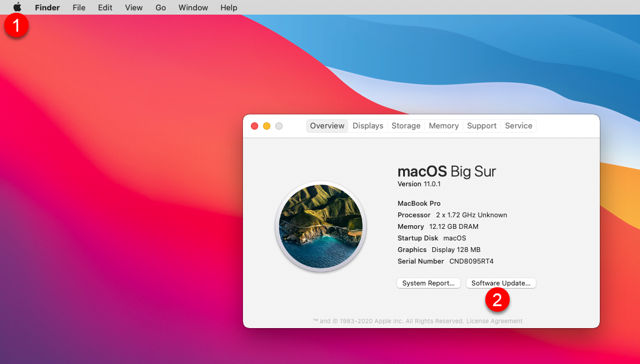Image resolution: width=640 pixels, height=364 pixels.
Task: Click the MacBook Pro model name
Action: (x=419, y=203)
